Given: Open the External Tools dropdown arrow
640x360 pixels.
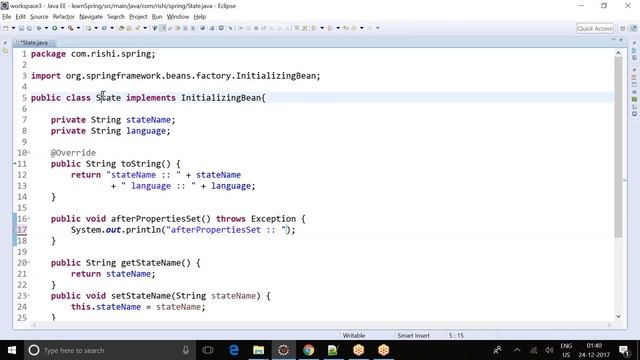Looking at the screenshot, I should (x=78, y=28).
